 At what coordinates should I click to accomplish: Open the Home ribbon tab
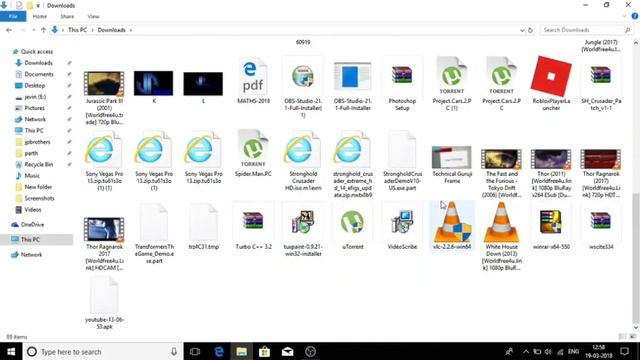pos(40,16)
